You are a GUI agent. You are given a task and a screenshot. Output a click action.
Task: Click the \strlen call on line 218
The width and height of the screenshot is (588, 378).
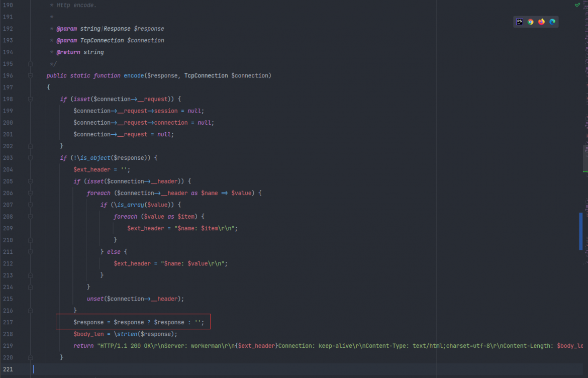coord(126,334)
